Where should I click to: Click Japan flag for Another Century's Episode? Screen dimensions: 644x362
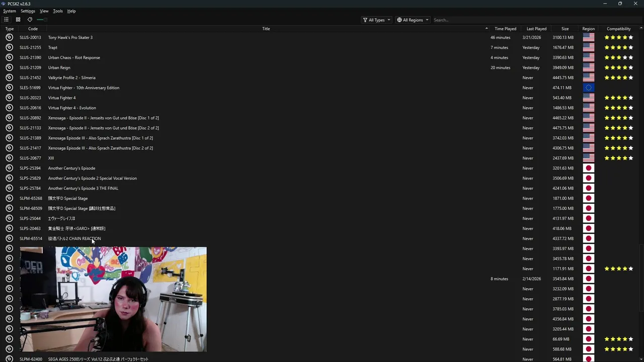pyautogui.click(x=589, y=168)
